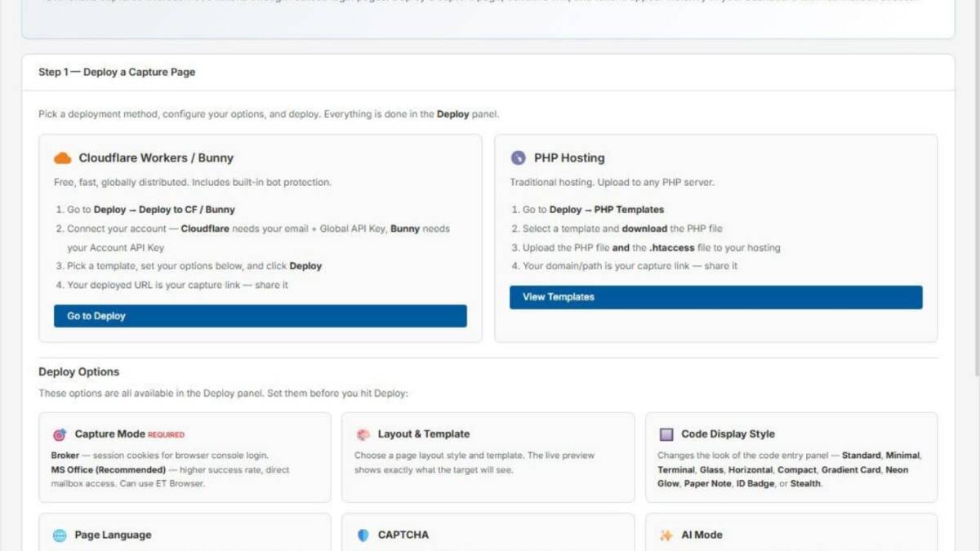Click 'Your domain/path is your capture link' step

click(625, 266)
